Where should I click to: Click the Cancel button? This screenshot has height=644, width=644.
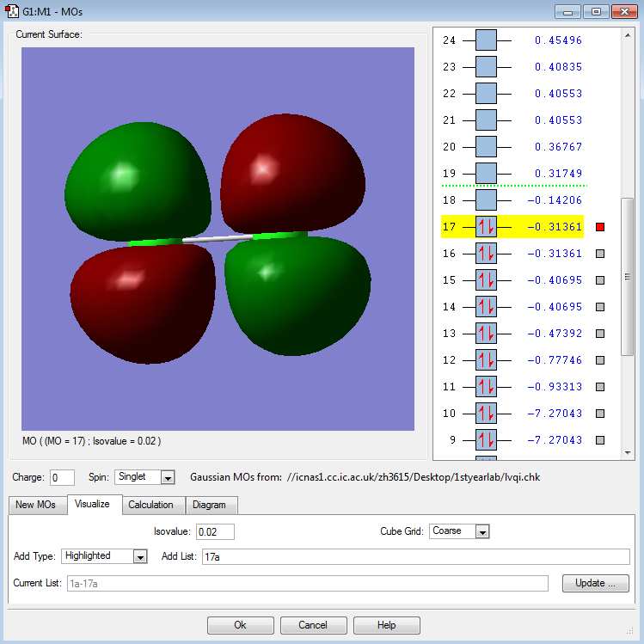(313, 625)
